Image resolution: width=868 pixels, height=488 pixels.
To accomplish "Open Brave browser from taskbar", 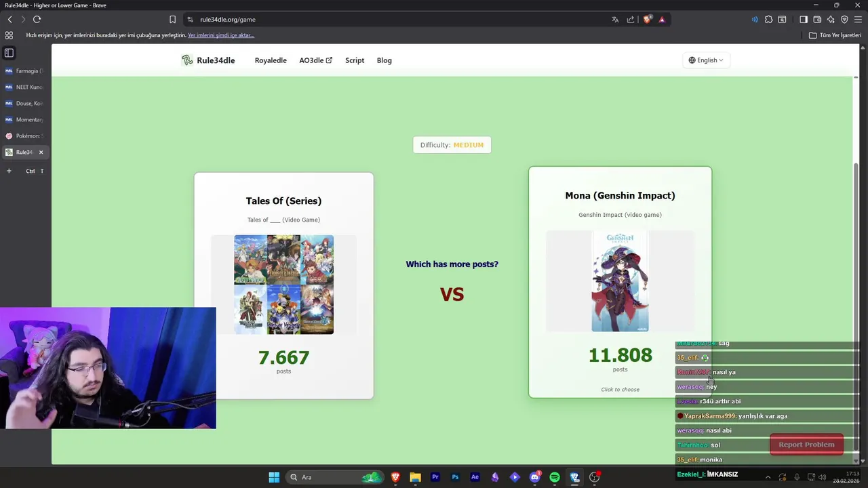I will pyautogui.click(x=395, y=477).
